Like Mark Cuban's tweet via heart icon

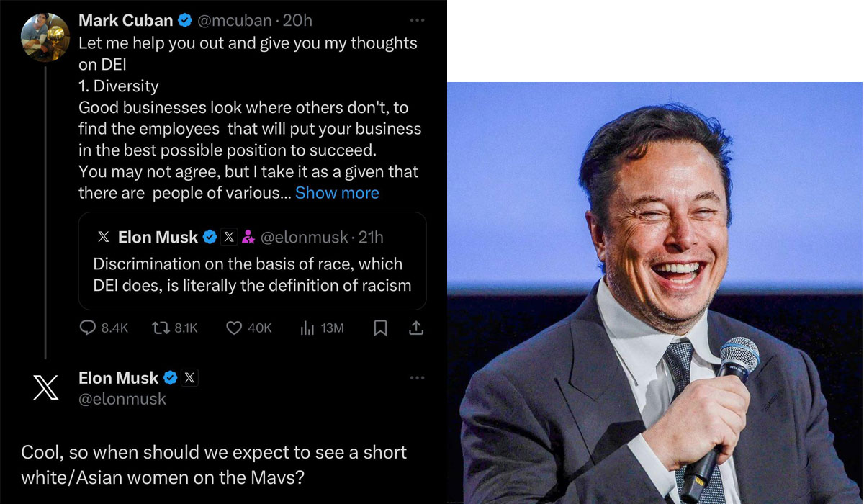pyautogui.click(x=234, y=328)
